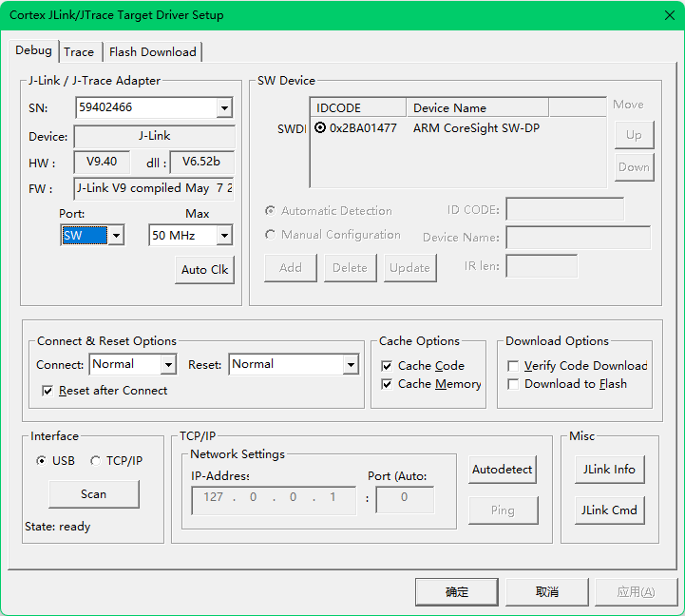Click the Auto Clk button

click(x=204, y=270)
